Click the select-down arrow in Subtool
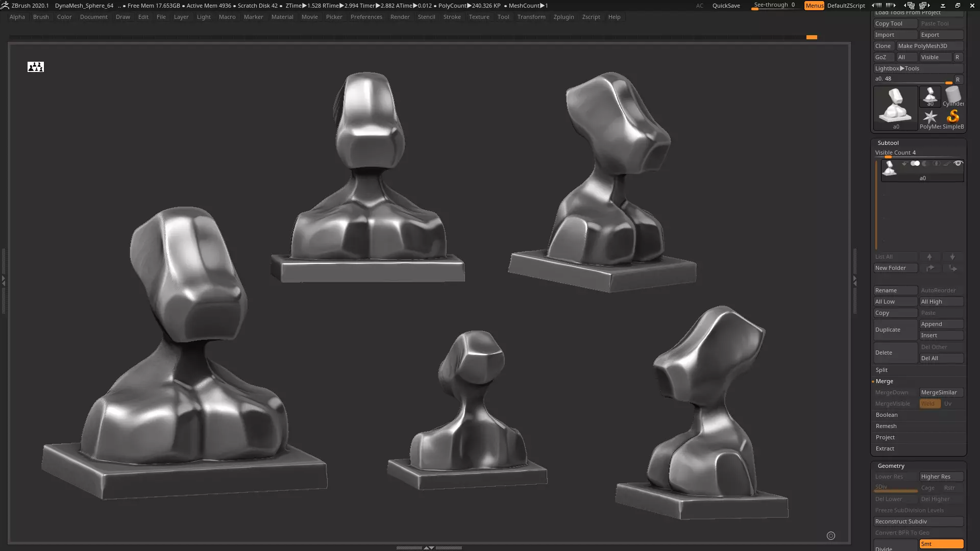This screenshot has width=980, height=551. 952,257
